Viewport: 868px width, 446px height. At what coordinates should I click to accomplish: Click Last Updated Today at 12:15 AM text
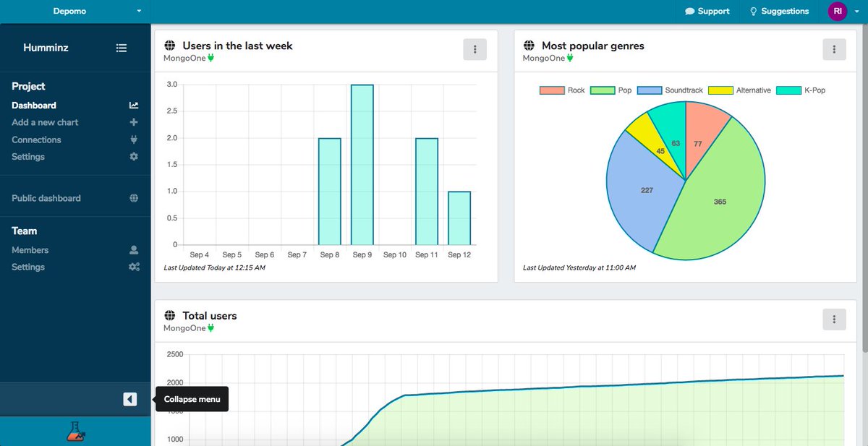coord(214,268)
